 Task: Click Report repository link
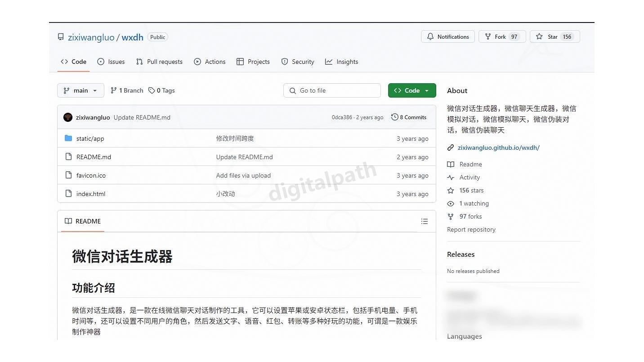471,230
